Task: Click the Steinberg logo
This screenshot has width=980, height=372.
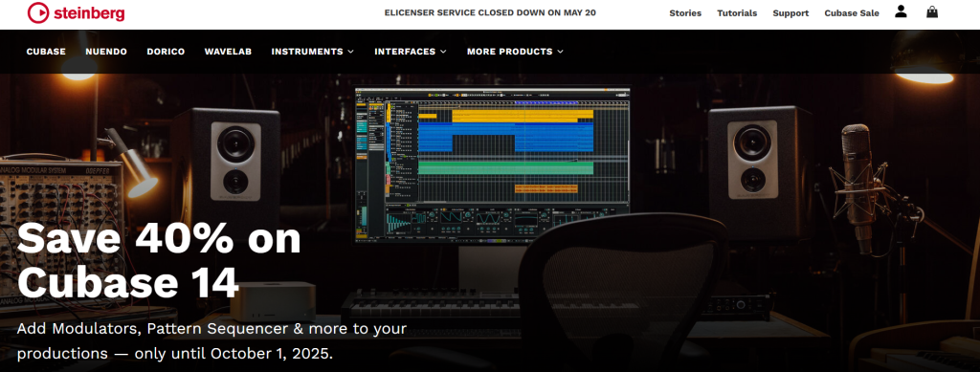Action: point(77,12)
